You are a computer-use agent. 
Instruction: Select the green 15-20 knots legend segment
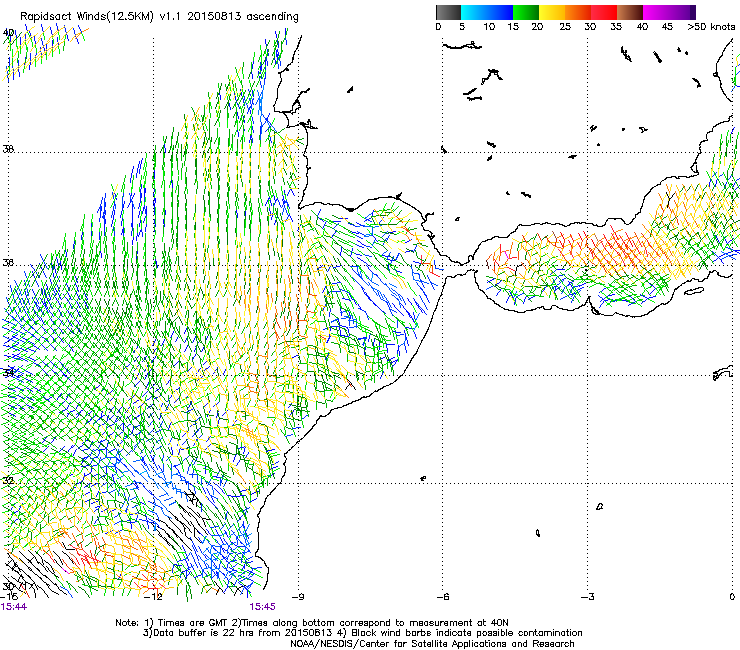tap(526, 12)
